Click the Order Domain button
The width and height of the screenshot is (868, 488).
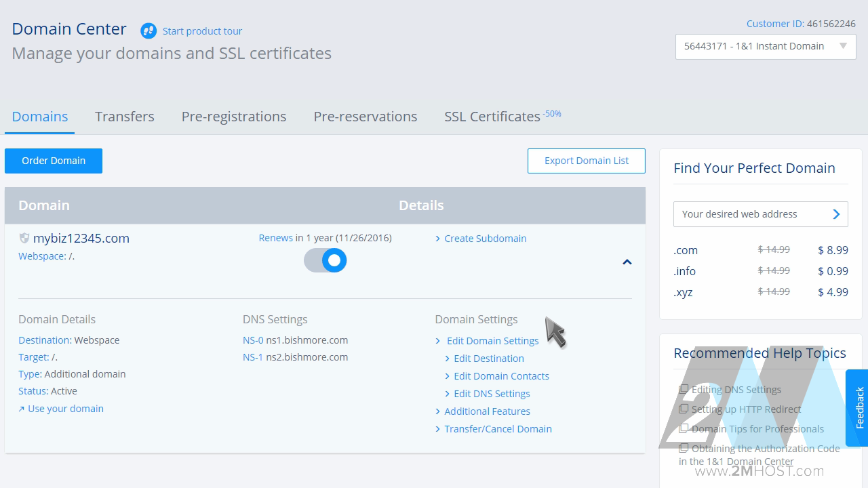click(x=54, y=161)
